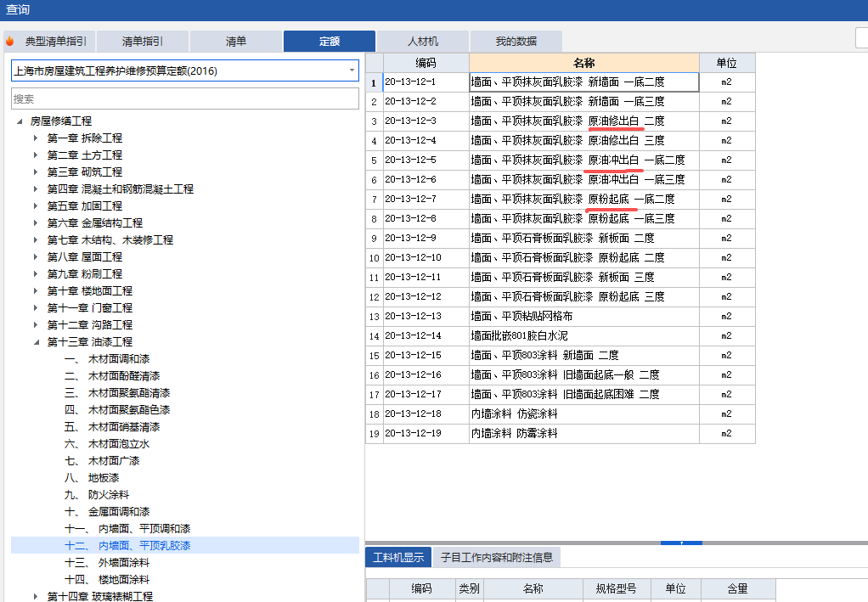The height and width of the screenshot is (602, 868).
Task: Select 第九章 粉刷工程 in tree
Action: pyautogui.click(x=85, y=274)
